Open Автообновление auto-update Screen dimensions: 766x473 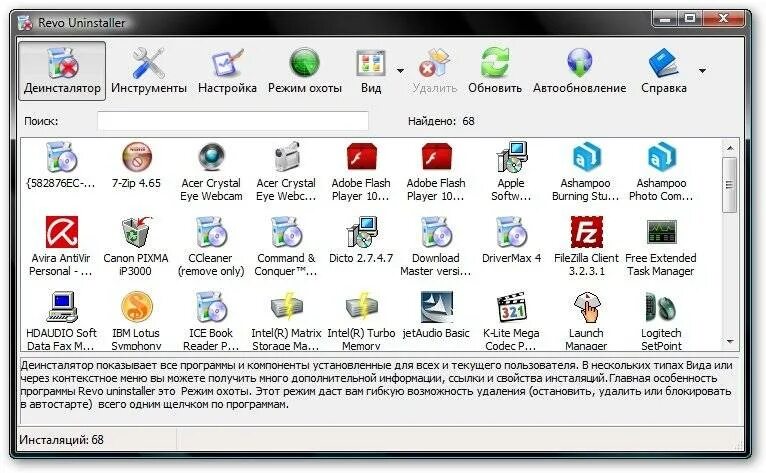(x=579, y=71)
